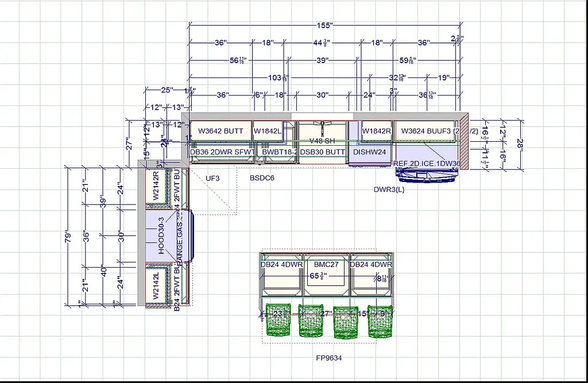Select the leftmost green bar stool
This screenshot has width=588, height=383.
coord(278,320)
